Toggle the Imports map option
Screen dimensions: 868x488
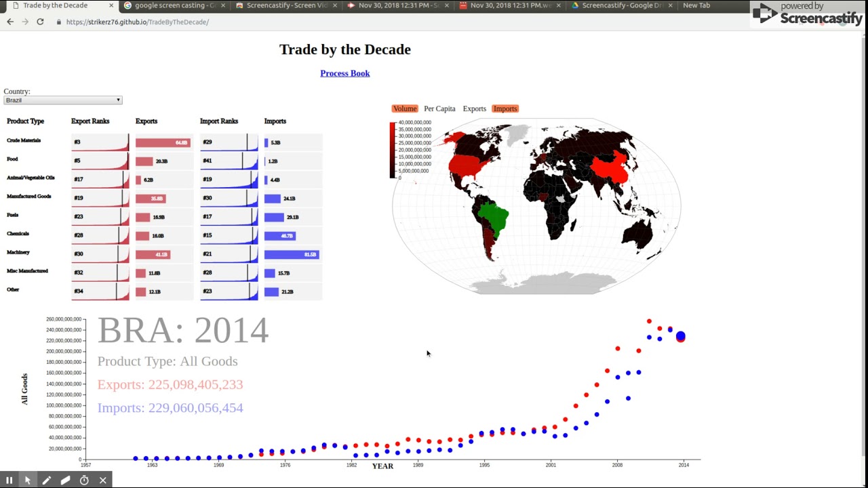click(505, 108)
